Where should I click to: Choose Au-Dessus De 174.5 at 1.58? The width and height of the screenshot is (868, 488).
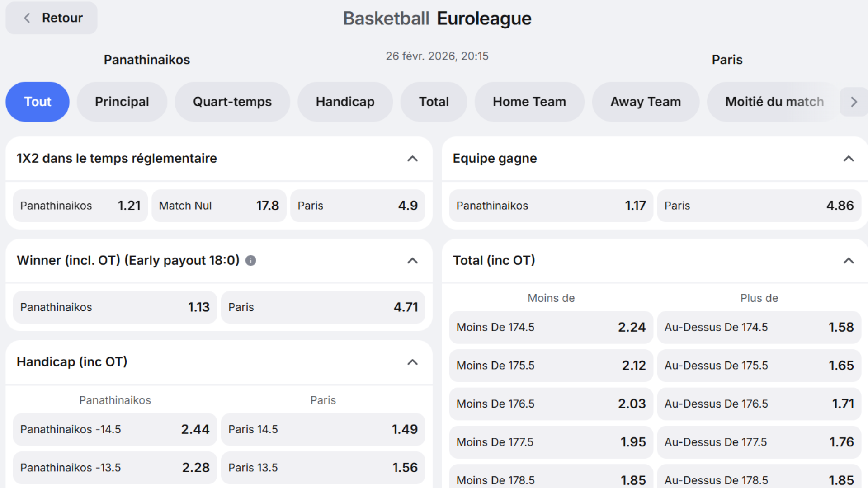coord(759,327)
